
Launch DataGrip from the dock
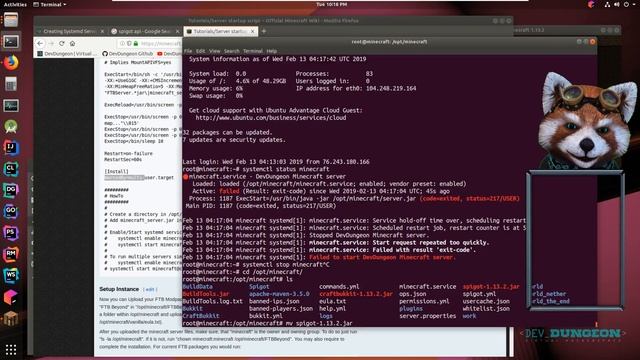[x=11, y=190]
